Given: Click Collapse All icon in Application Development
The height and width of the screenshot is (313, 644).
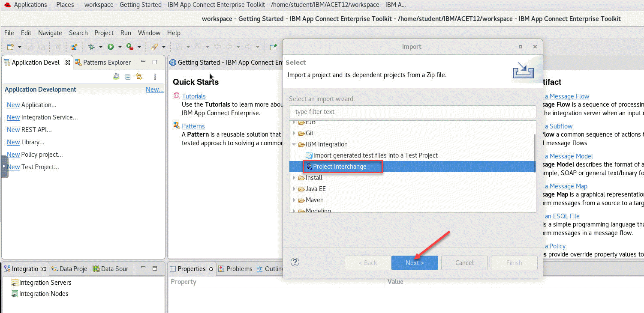Looking at the screenshot, I should [x=127, y=77].
